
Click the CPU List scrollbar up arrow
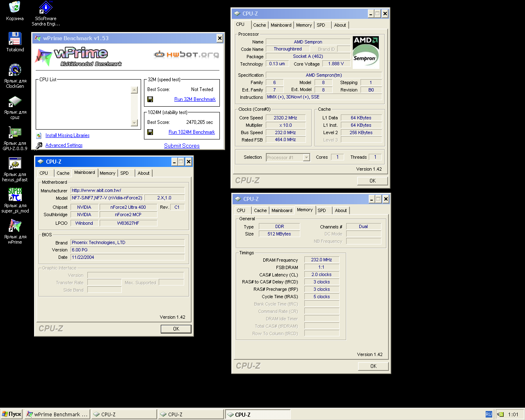[x=134, y=90]
